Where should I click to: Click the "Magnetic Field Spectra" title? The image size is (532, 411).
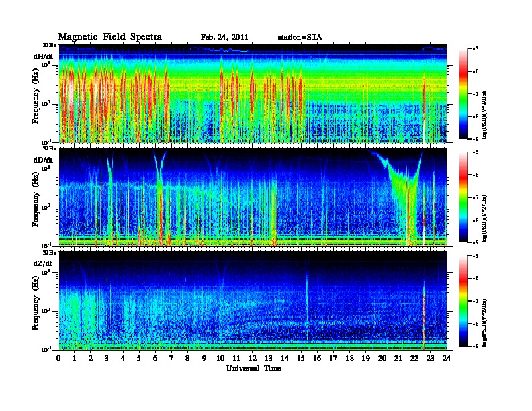[110, 37]
